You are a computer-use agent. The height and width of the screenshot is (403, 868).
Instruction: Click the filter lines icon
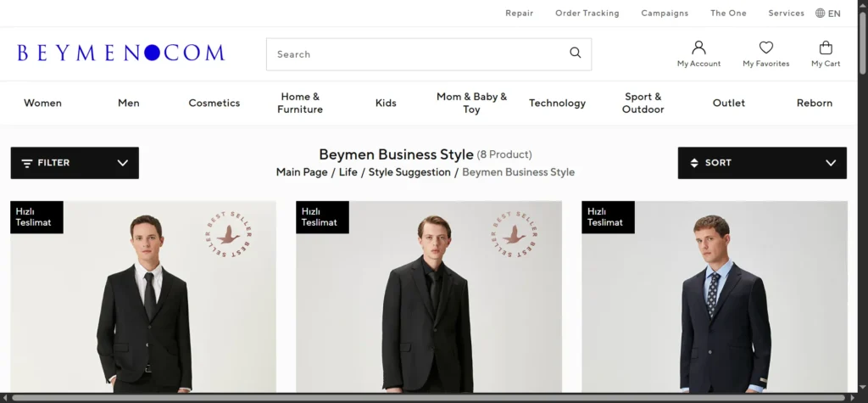click(x=26, y=163)
